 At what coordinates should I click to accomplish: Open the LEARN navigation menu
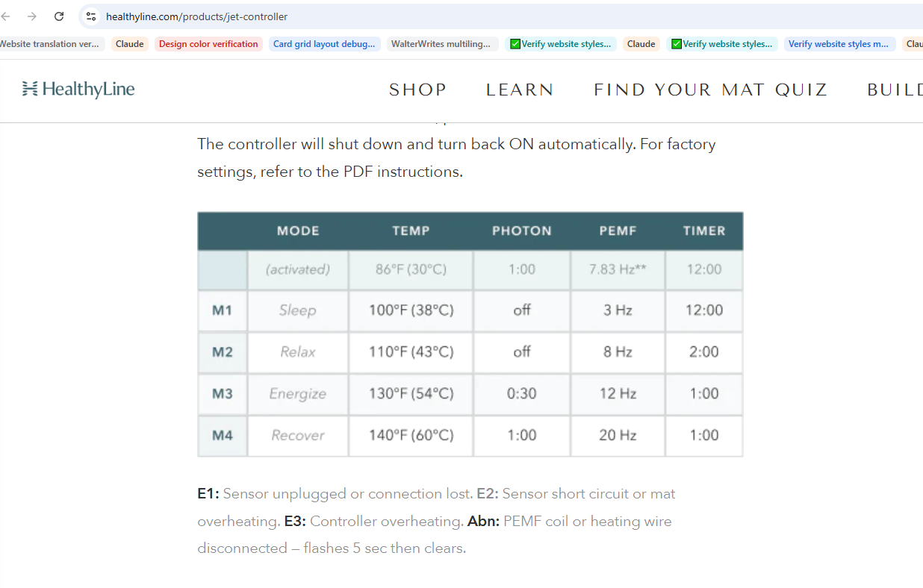coord(520,90)
